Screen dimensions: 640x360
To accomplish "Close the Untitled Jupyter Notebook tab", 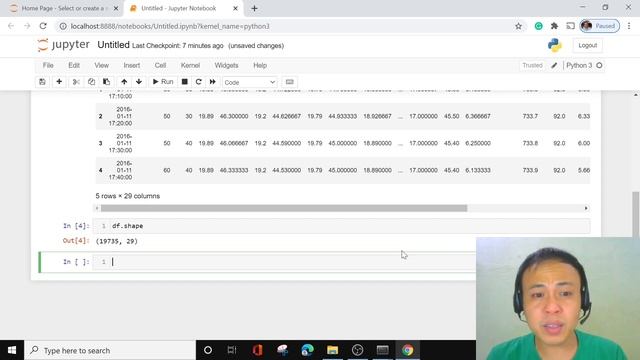I will [x=235, y=8].
